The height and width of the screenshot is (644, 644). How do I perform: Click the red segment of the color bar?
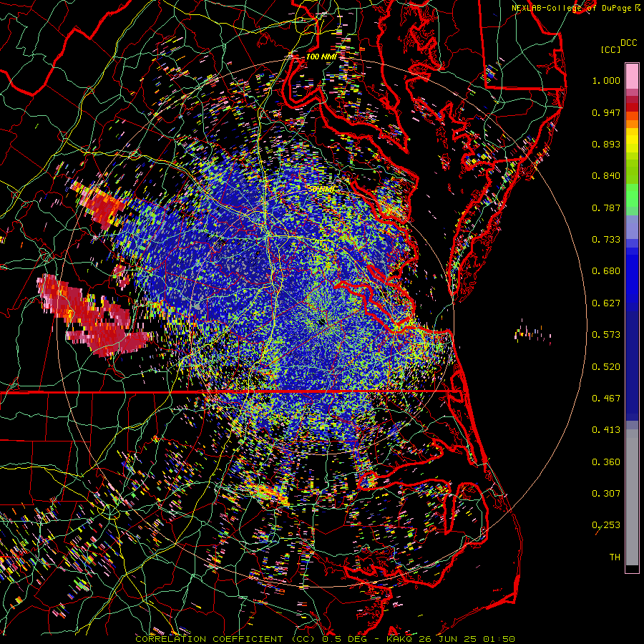(x=632, y=107)
